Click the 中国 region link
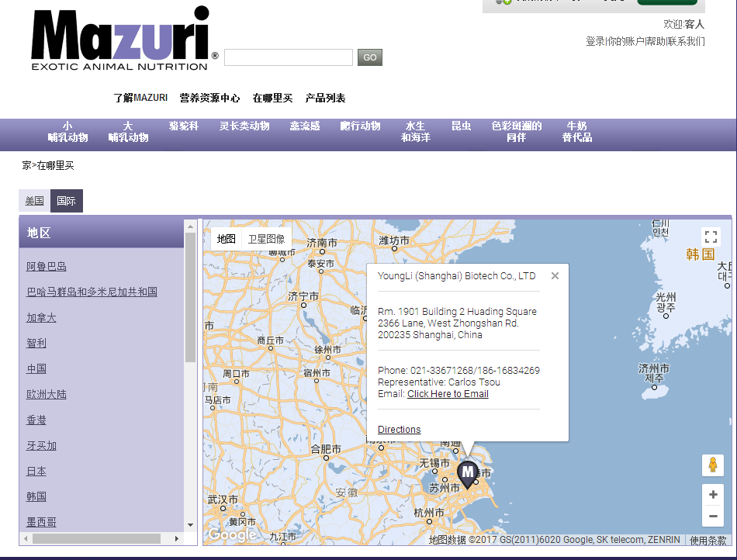Image resolution: width=737 pixels, height=560 pixels. click(x=36, y=368)
